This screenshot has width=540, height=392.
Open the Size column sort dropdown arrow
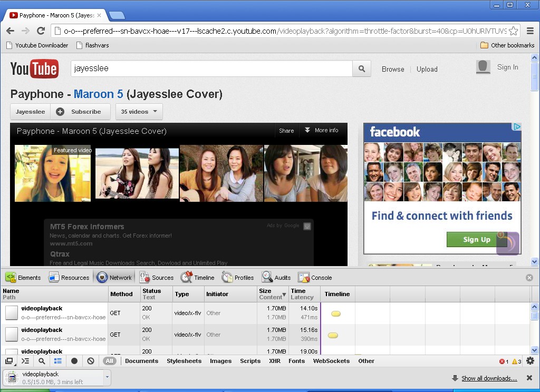tap(284, 295)
